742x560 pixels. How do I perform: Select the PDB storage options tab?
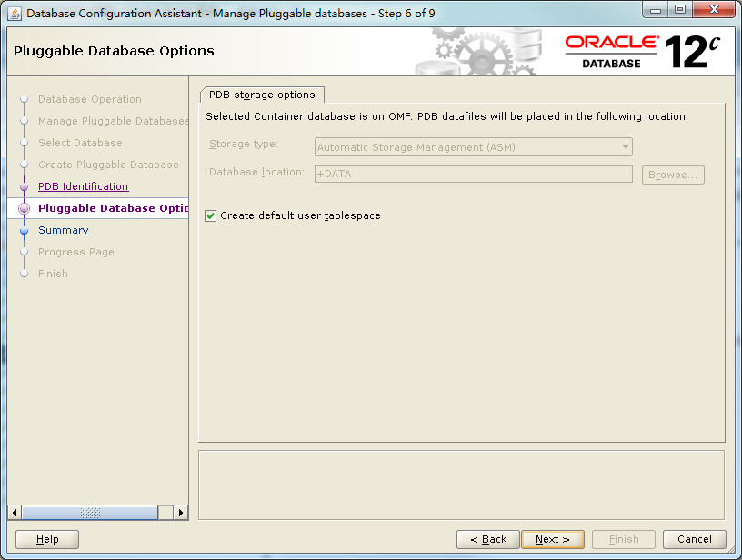tap(262, 95)
